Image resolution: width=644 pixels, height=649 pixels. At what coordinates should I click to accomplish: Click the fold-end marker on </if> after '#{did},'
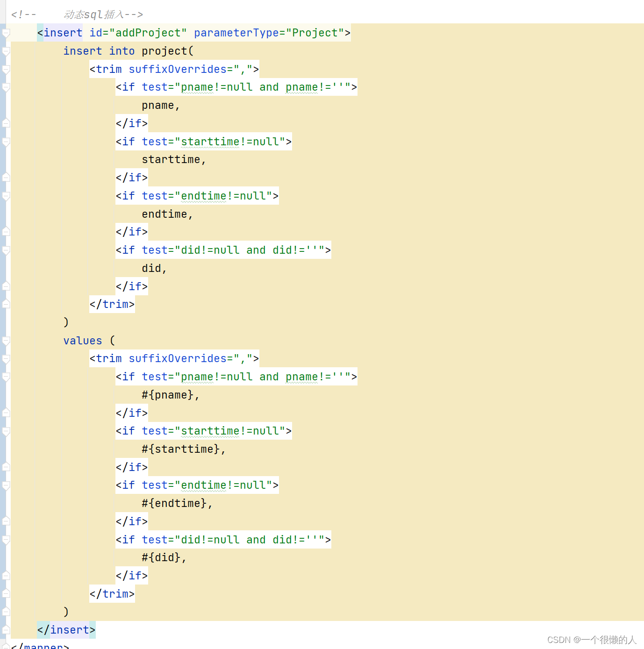6,576
